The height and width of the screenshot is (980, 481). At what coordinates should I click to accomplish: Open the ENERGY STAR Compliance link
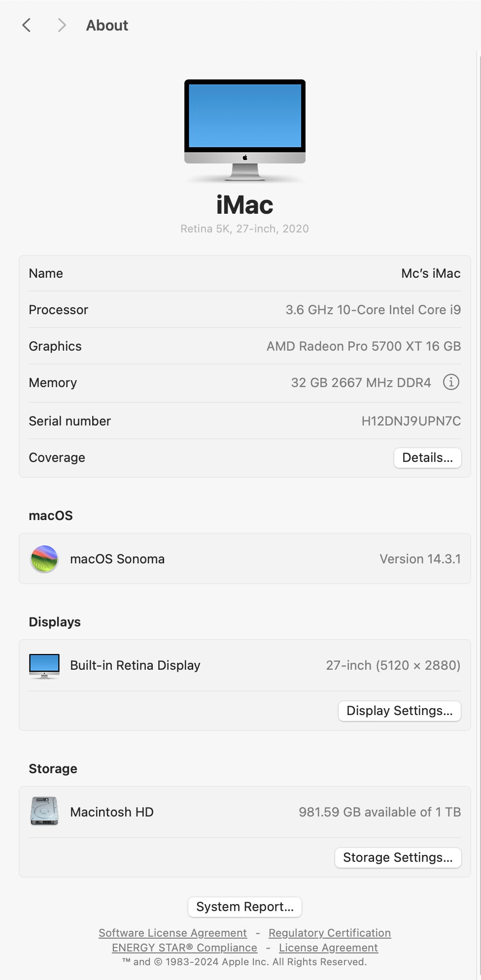pyautogui.click(x=184, y=947)
